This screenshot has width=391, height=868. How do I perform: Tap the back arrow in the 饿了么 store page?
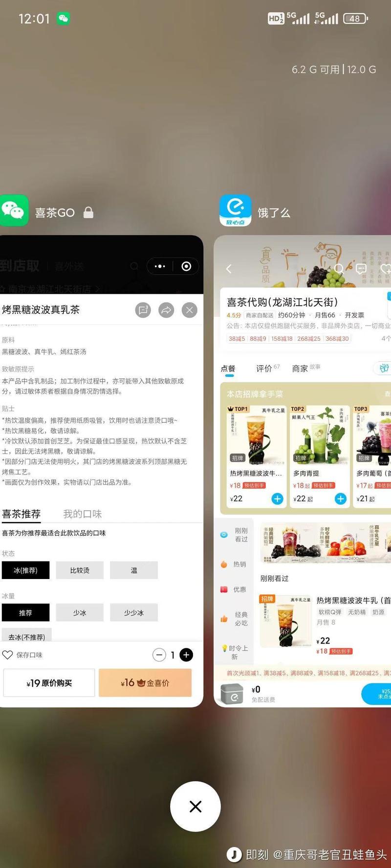(x=229, y=269)
